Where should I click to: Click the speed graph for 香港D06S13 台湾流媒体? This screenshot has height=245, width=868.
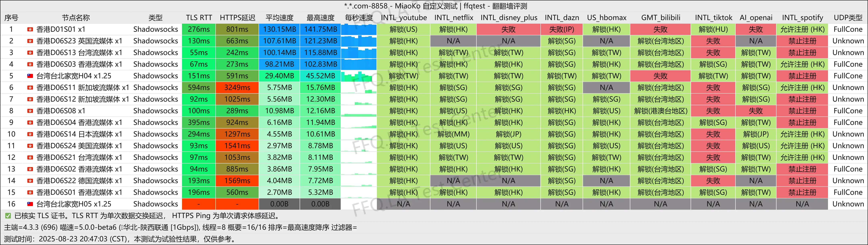[359, 53]
